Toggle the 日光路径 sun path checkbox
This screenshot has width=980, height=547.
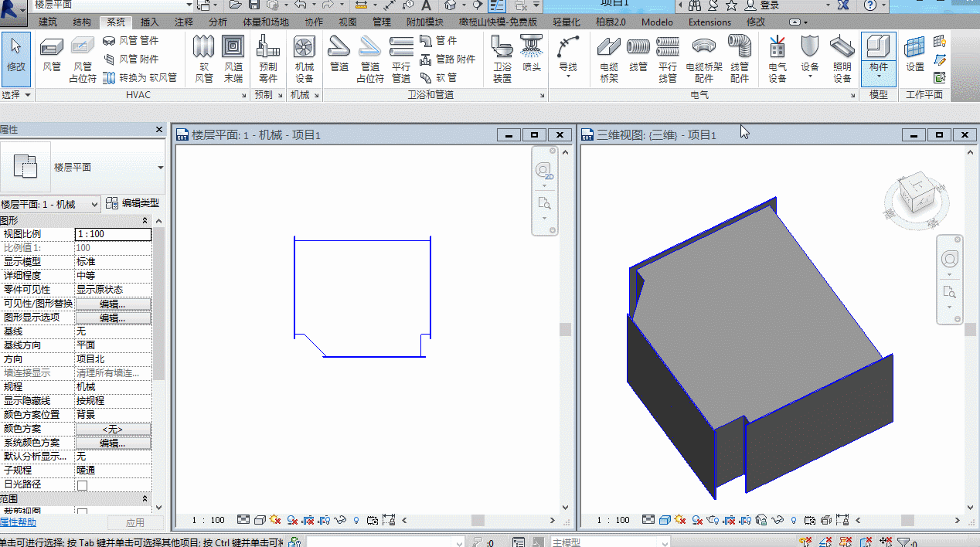(x=82, y=484)
